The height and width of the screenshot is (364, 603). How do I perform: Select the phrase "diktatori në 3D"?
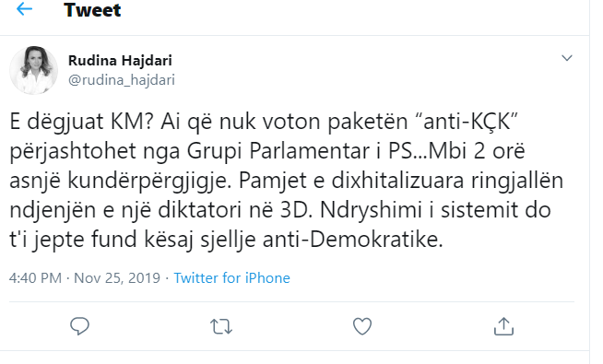(x=234, y=210)
